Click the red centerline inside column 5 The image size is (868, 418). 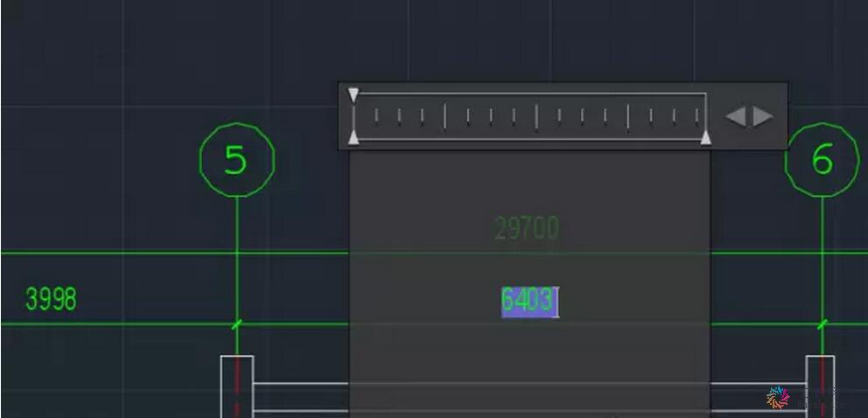tap(237, 387)
